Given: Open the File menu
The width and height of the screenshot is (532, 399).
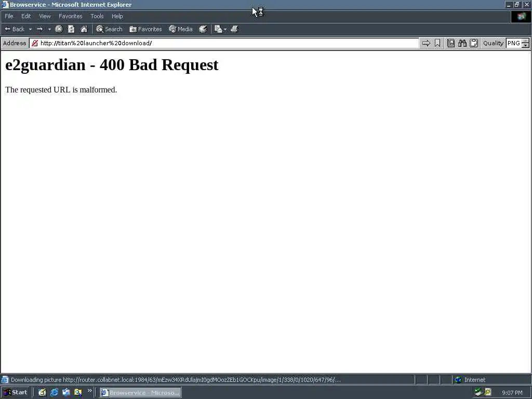Looking at the screenshot, I should (9, 16).
